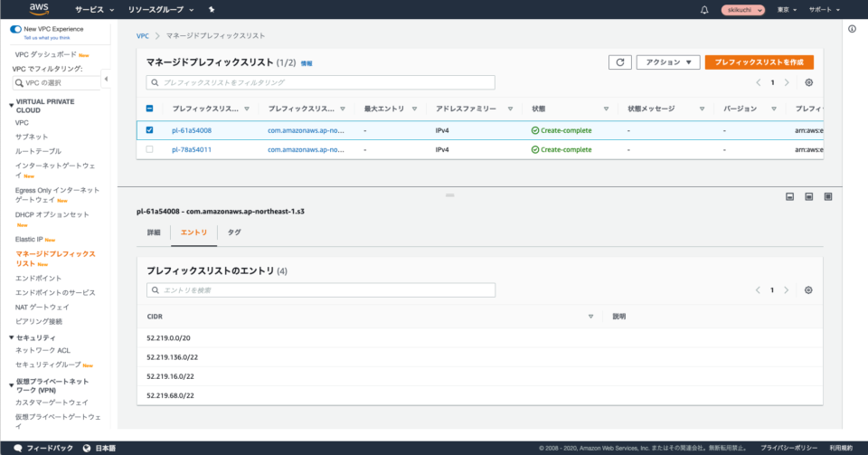Minimize details pane with first layout icon

[x=790, y=196]
